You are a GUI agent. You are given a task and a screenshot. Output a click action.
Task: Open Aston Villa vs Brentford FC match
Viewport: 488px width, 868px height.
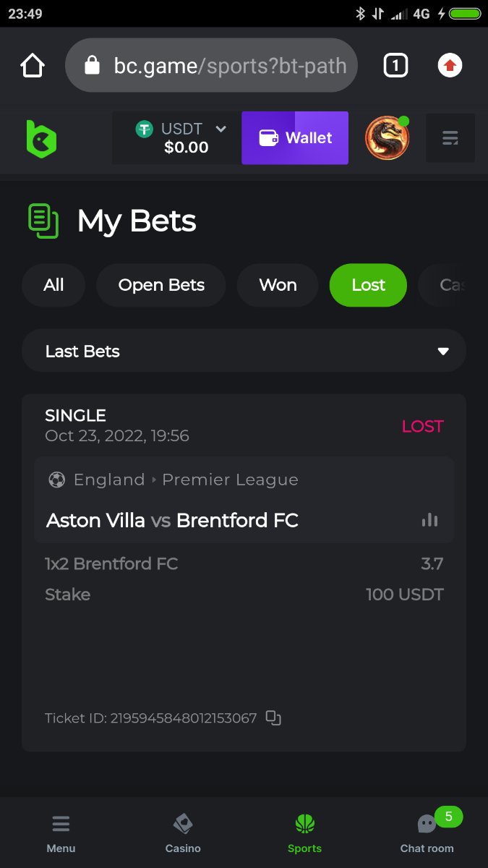point(172,520)
